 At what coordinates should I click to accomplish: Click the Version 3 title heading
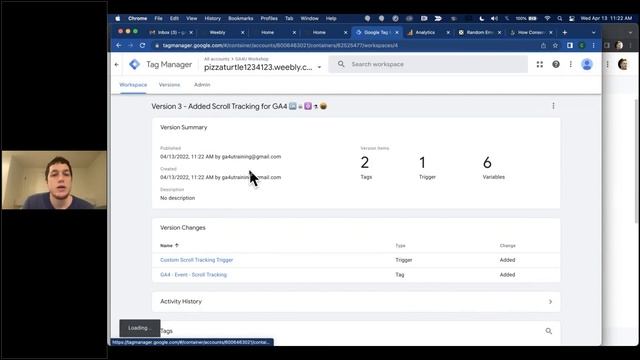coord(239,106)
